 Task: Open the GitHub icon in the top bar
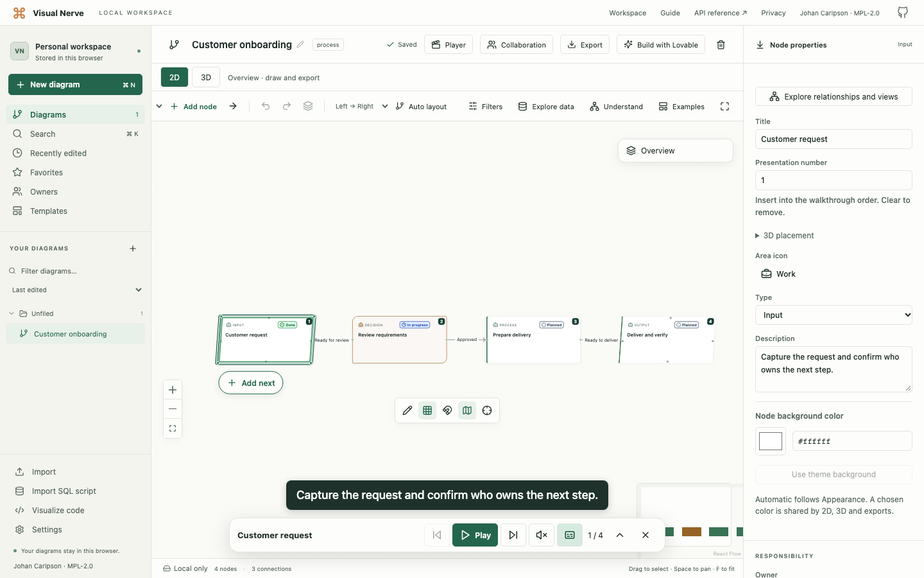pyautogui.click(x=903, y=13)
